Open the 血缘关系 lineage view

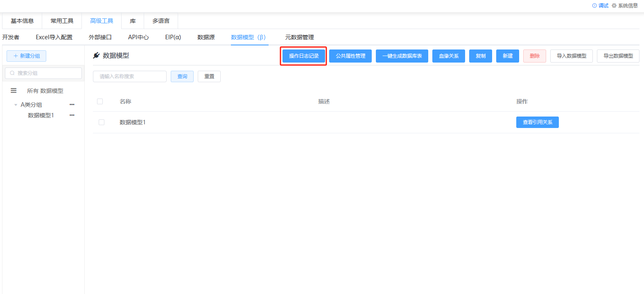448,56
